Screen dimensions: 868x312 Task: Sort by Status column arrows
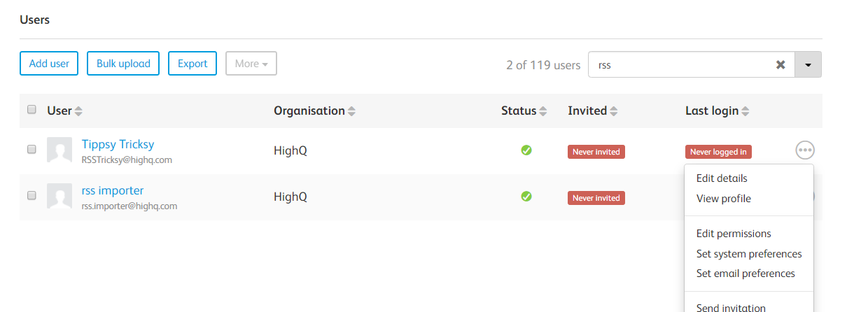tap(542, 111)
